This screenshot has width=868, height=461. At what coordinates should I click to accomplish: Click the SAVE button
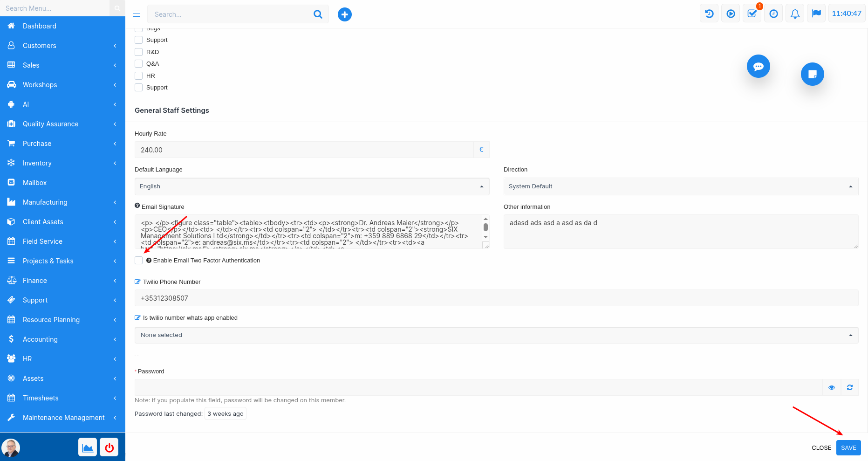[848, 447]
